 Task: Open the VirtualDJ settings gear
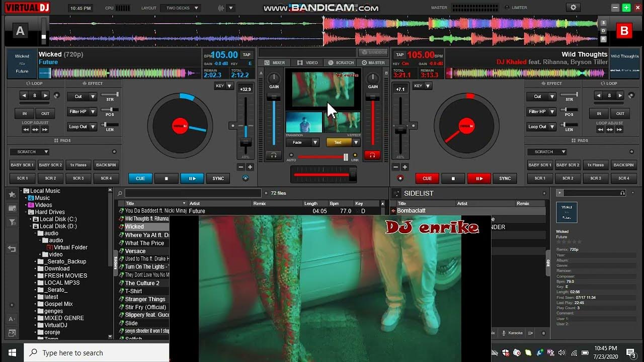(573, 8)
